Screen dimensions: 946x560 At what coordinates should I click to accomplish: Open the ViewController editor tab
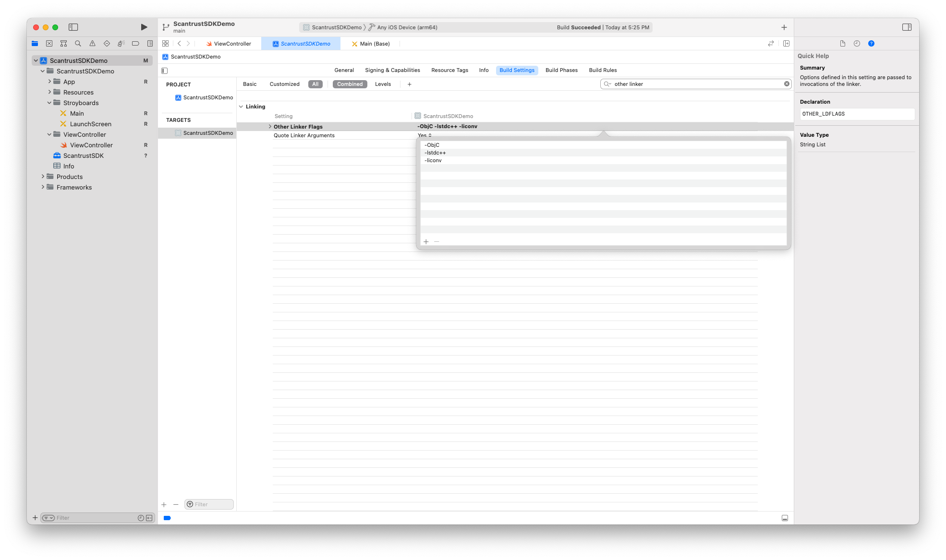point(229,44)
